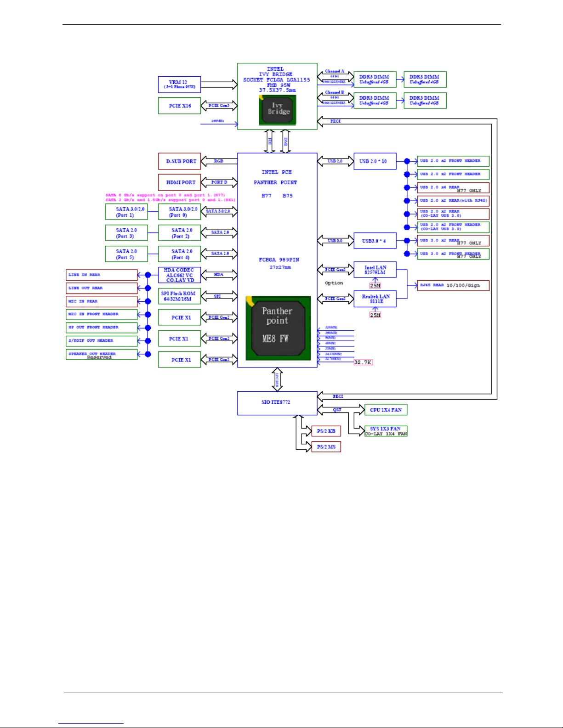The image size is (563, 728).
Task: Select the 'USB3.0 * 4' block
Action: click(375, 241)
